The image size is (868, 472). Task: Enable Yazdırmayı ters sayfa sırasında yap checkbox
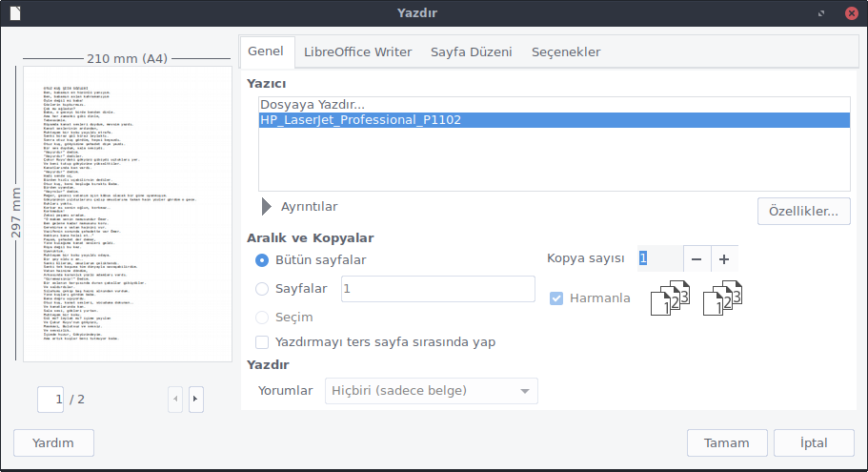click(x=262, y=341)
